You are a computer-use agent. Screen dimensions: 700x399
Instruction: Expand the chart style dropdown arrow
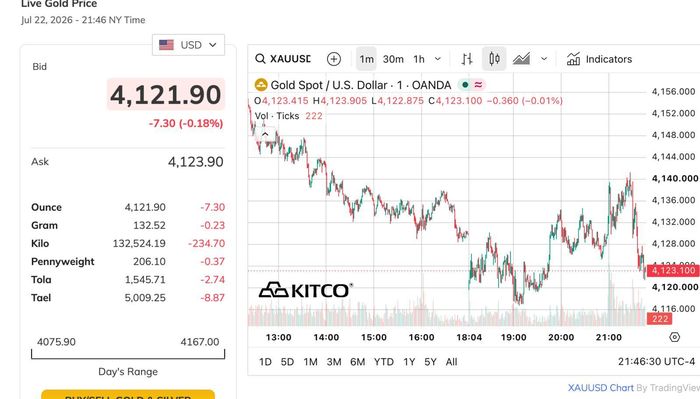(x=544, y=59)
